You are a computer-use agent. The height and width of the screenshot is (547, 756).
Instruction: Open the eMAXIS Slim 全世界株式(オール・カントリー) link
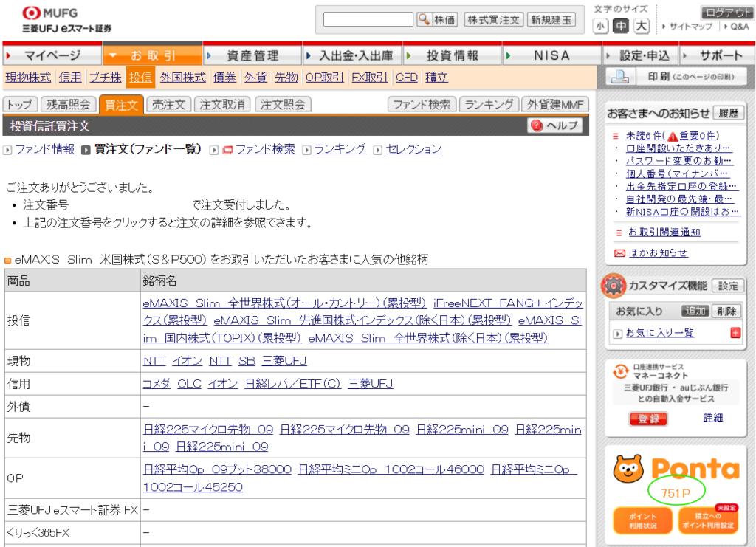point(284,303)
